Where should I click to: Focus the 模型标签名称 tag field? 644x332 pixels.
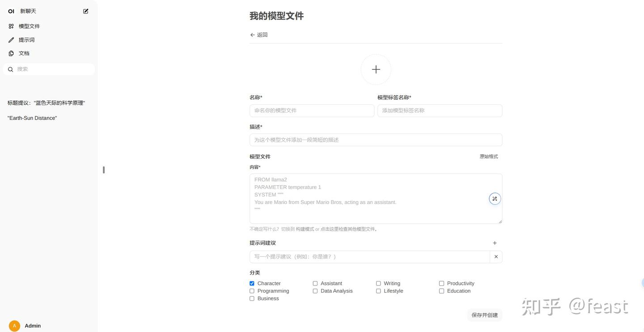[440, 111]
